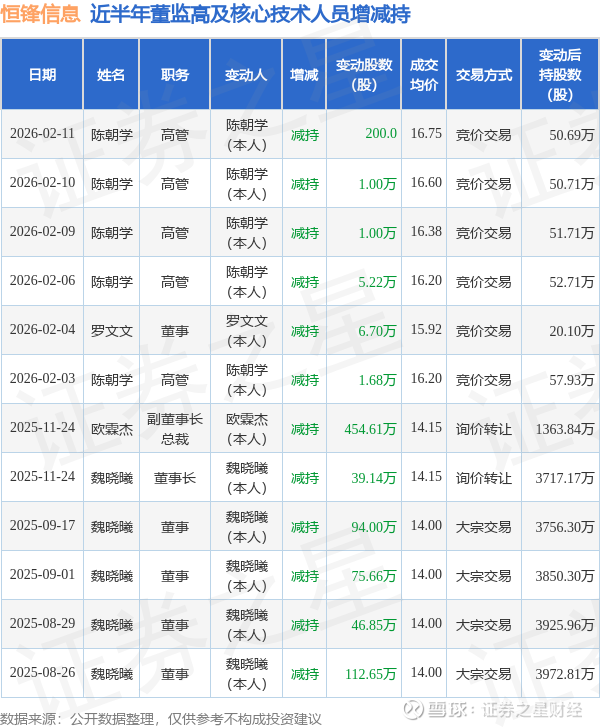Select the date cell 2026-02-11
The height and width of the screenshot is (728, 600).
(42, 134)
